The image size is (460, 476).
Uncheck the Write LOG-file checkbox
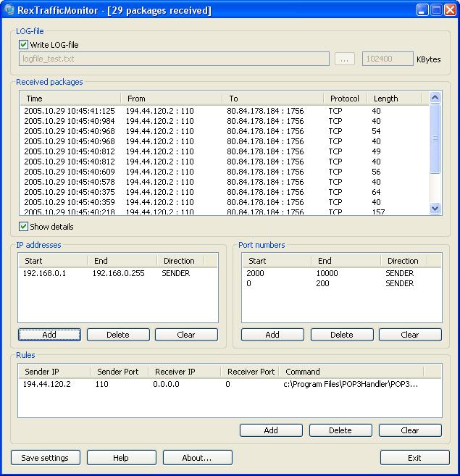click(x=23, y=45)
